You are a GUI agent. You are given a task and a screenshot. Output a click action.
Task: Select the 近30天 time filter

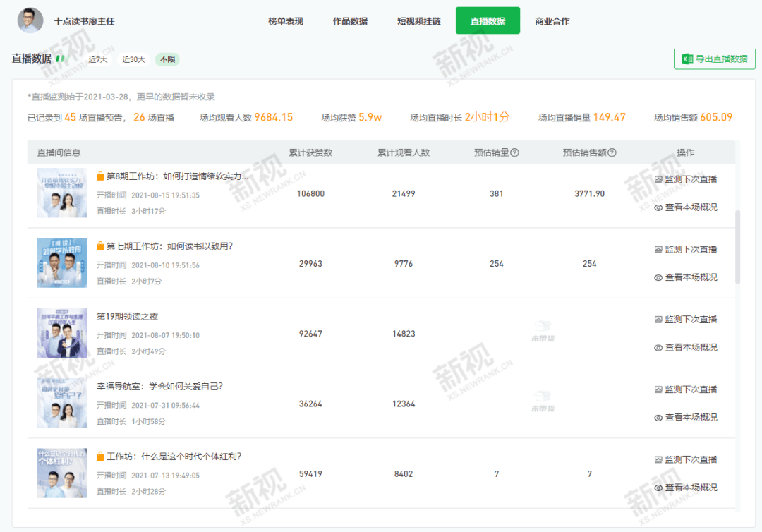point(133,59)
